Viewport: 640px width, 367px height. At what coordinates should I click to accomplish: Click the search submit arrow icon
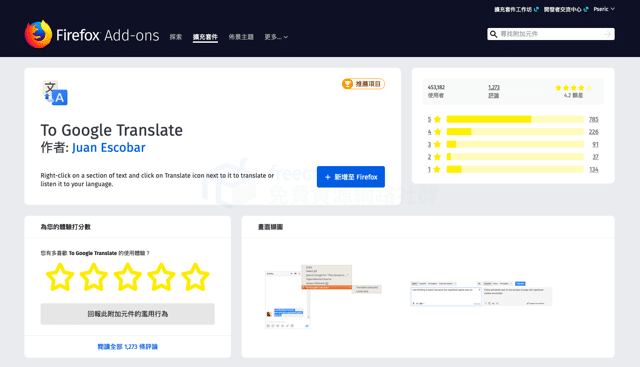(x=607, y=34)
